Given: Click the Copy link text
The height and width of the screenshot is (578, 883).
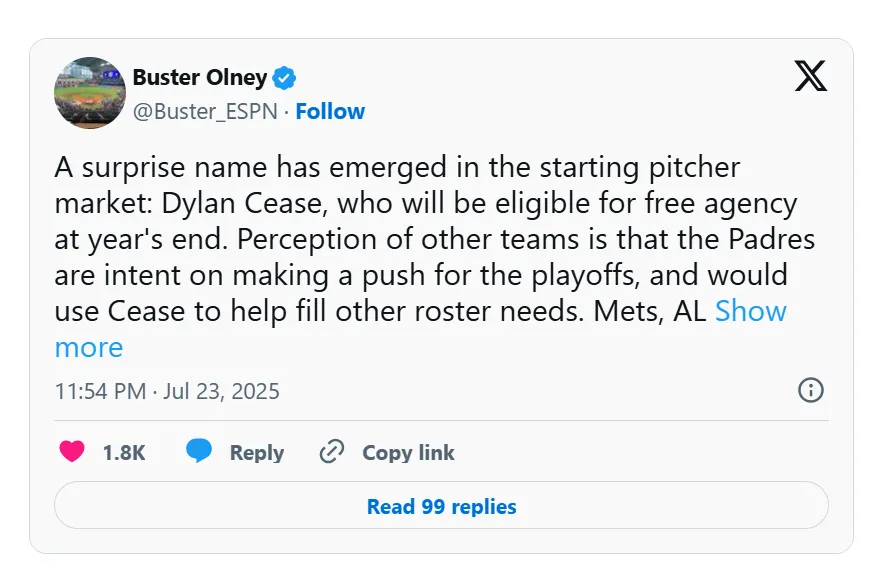Looking at the screenshot, I should pos(408,452).
